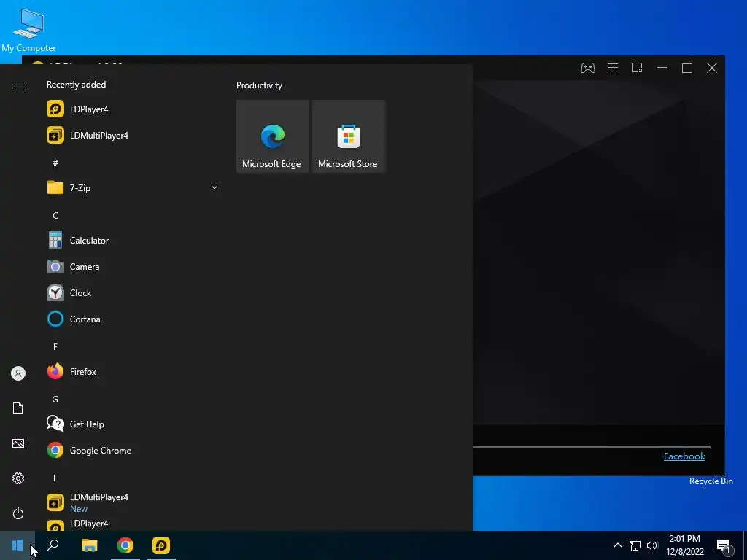Open Documents from the Start sidebar
Viewport: 747px width, 560px height.
[x=18, y=408]
